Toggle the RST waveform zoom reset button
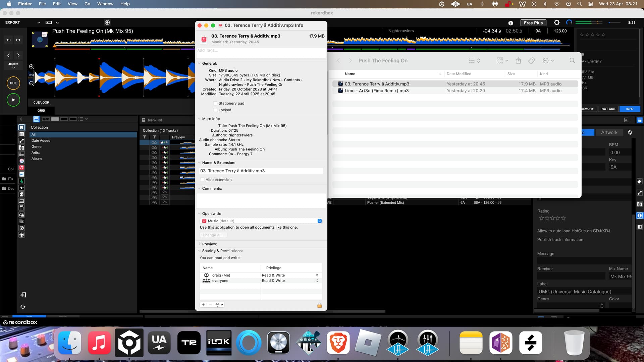 point(31,75)
